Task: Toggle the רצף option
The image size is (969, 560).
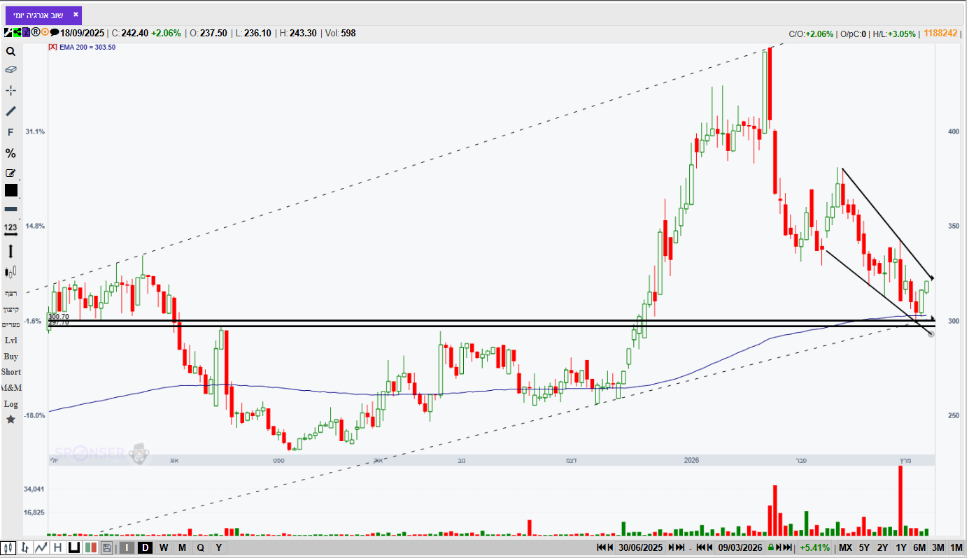Action: tap(10, 293)
